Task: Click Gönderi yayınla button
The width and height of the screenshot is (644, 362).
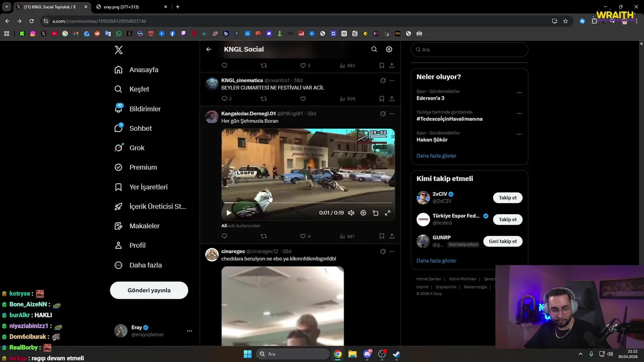Action: point(149,290)
